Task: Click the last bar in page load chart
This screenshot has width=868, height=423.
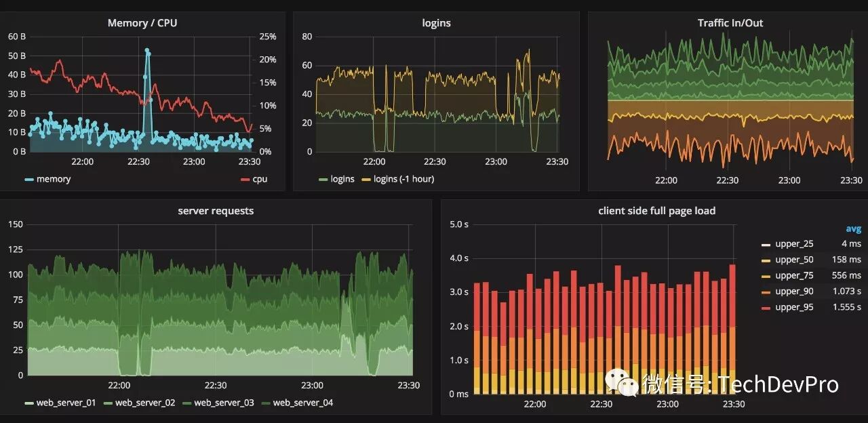Action: [x=732, y=329]
